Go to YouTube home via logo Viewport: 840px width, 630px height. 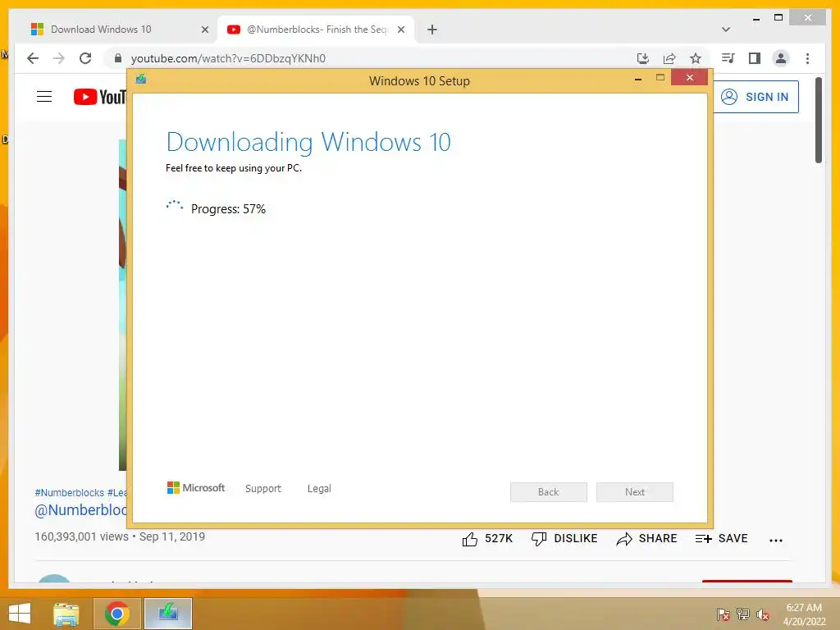click(100, 97)
